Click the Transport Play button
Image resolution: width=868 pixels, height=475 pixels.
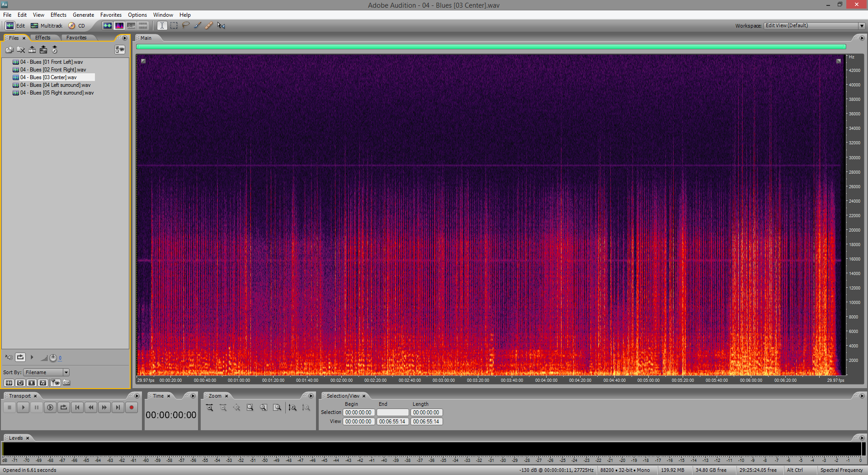[23, 407]
